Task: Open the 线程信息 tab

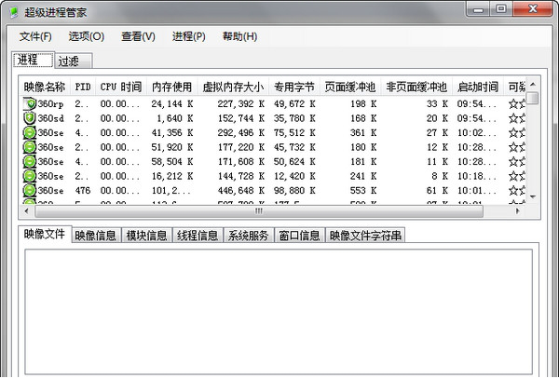Action: coord(198,236)
